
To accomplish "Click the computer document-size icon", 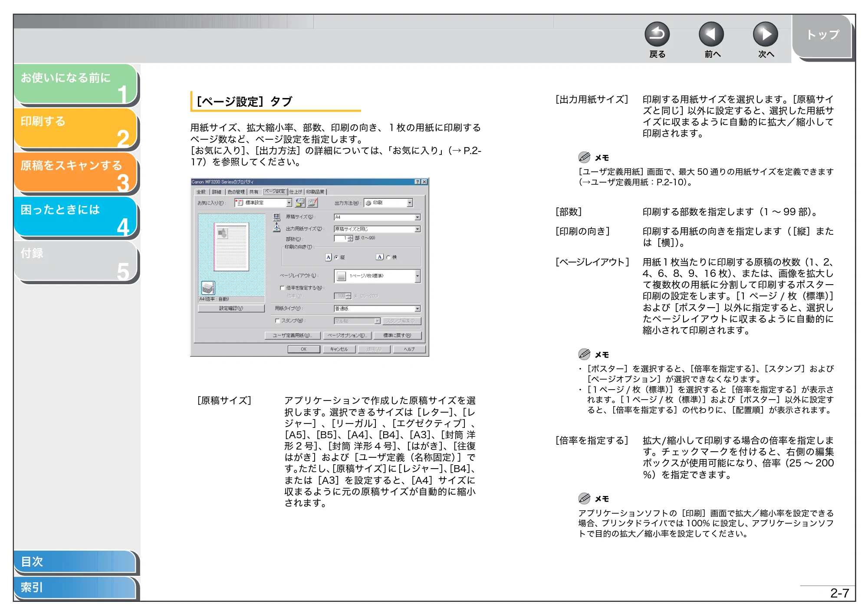I will (x=276, y=217).
